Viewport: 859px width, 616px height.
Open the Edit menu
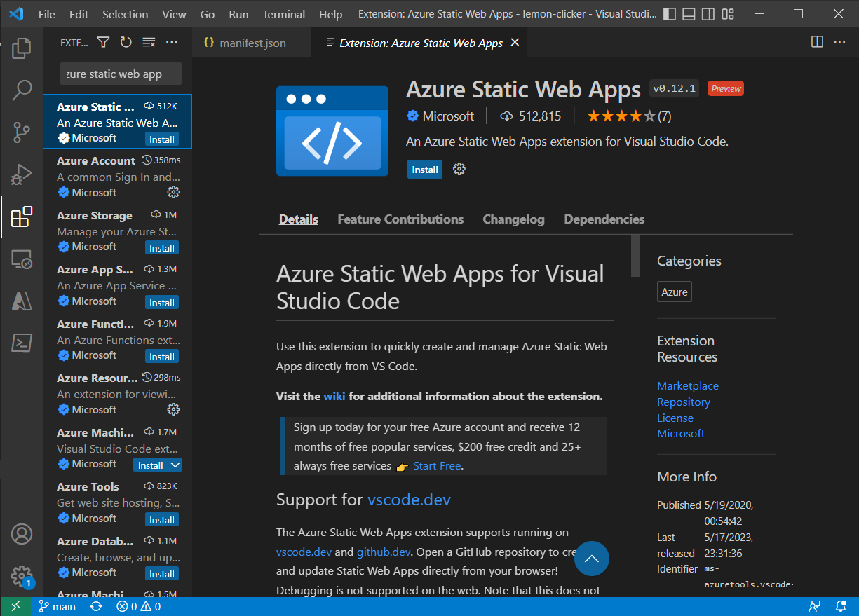[79, 14]
